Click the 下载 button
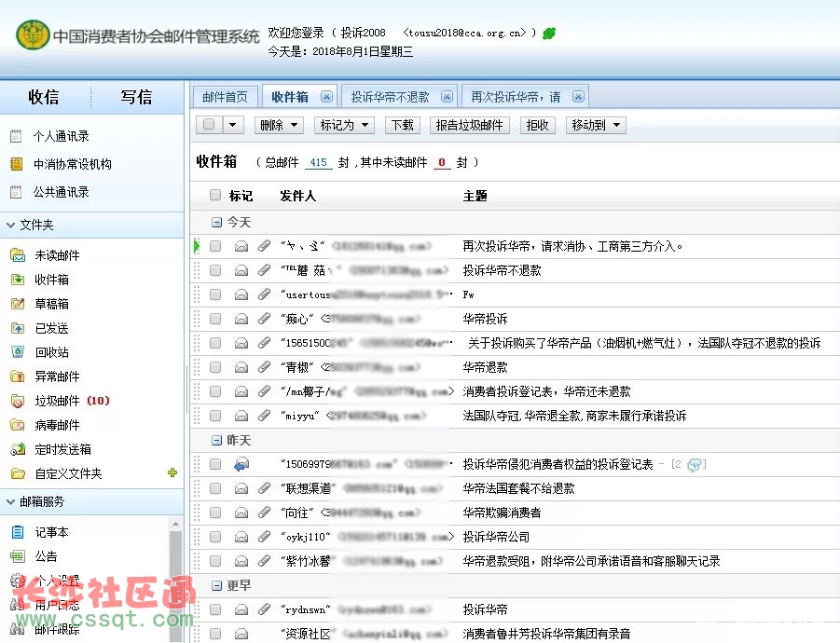Image resolution: width=840 pixels, height=643 pixels. [x=403, y=125]
